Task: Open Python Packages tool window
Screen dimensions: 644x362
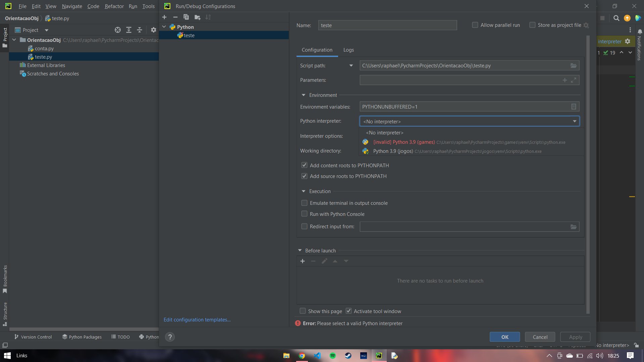Action: click(x=82, y=337)
